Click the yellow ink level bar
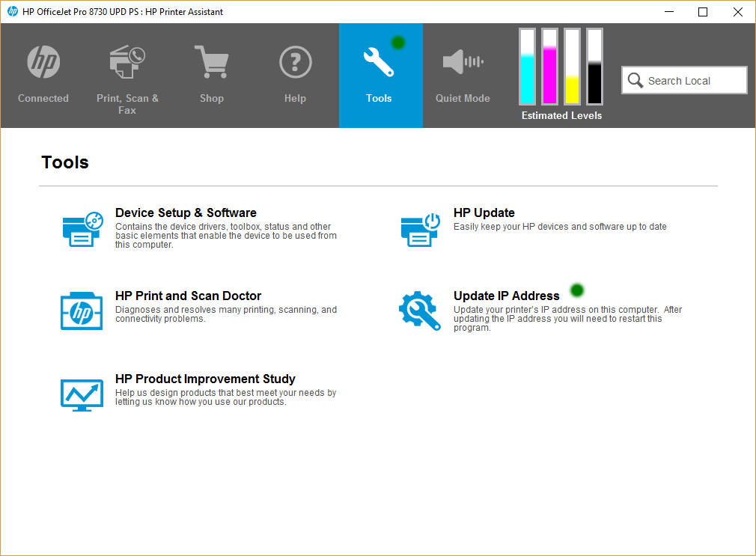 (x=572, y=66)
